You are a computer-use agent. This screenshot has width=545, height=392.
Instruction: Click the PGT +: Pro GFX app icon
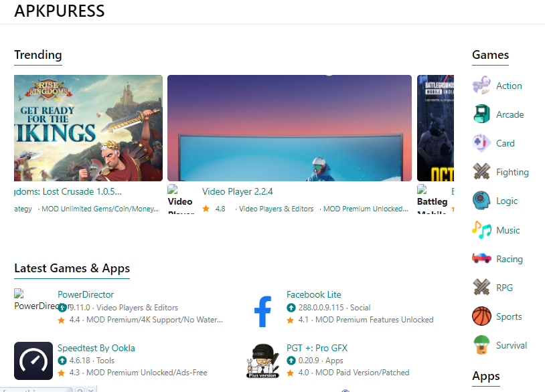tap(262, 361)
